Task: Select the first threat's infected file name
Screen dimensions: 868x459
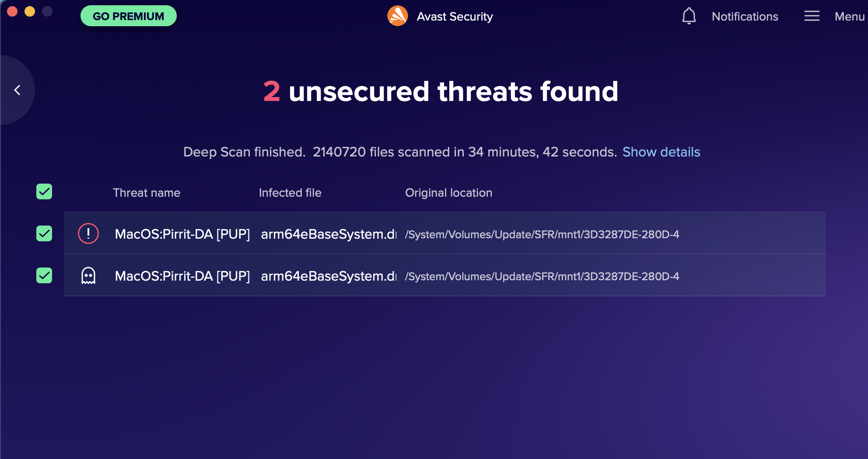Action: (x=329, y=234)
